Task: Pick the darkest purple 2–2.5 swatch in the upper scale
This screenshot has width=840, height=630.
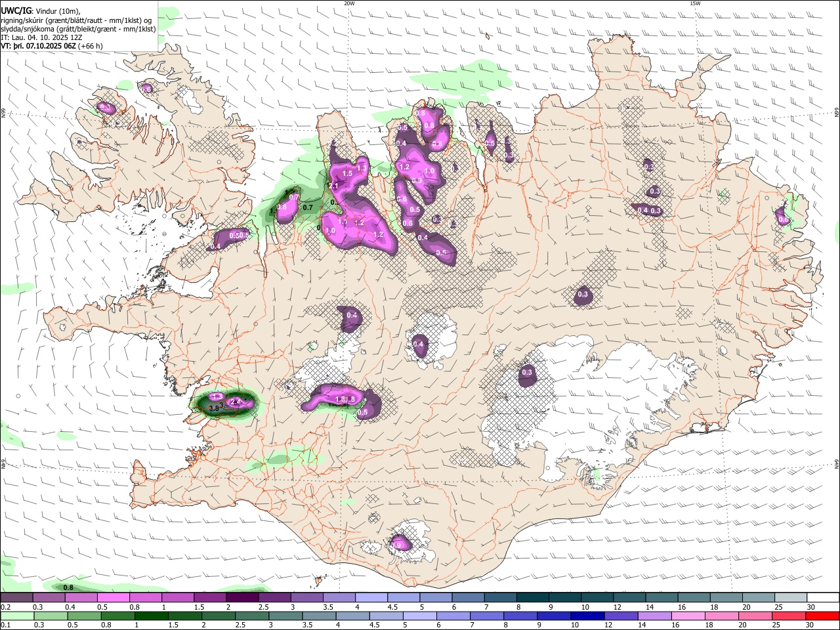Action: pyautogui.click(x=242, y=597)
